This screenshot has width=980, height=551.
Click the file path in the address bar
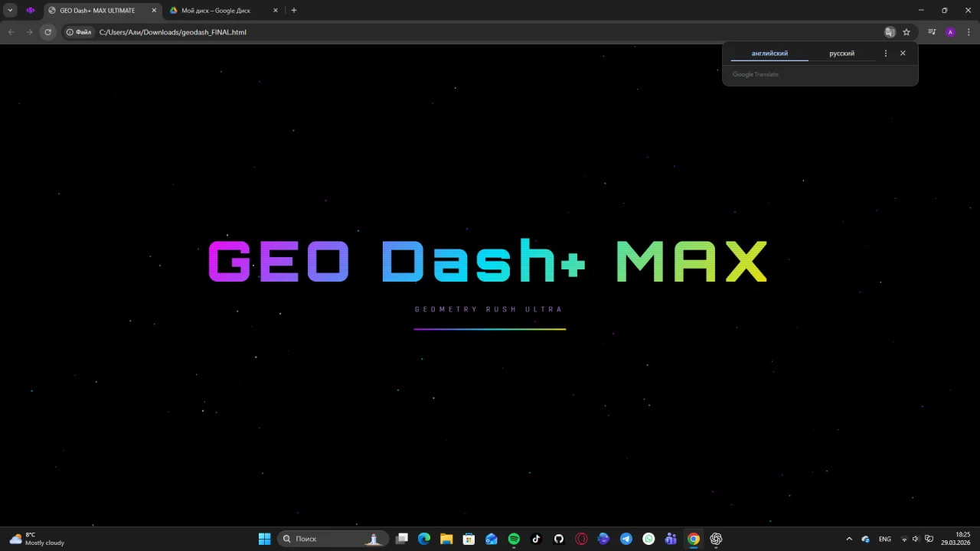click(x=173, y=32)
